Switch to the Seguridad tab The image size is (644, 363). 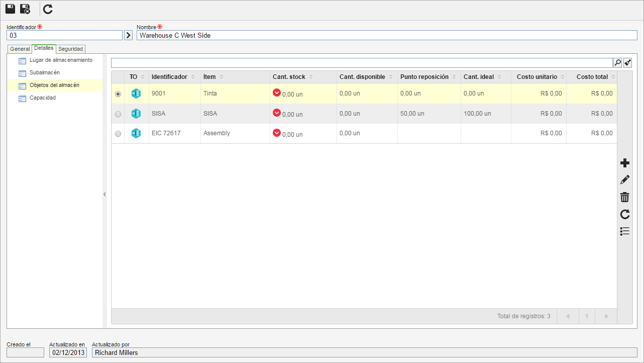[71, 49]
